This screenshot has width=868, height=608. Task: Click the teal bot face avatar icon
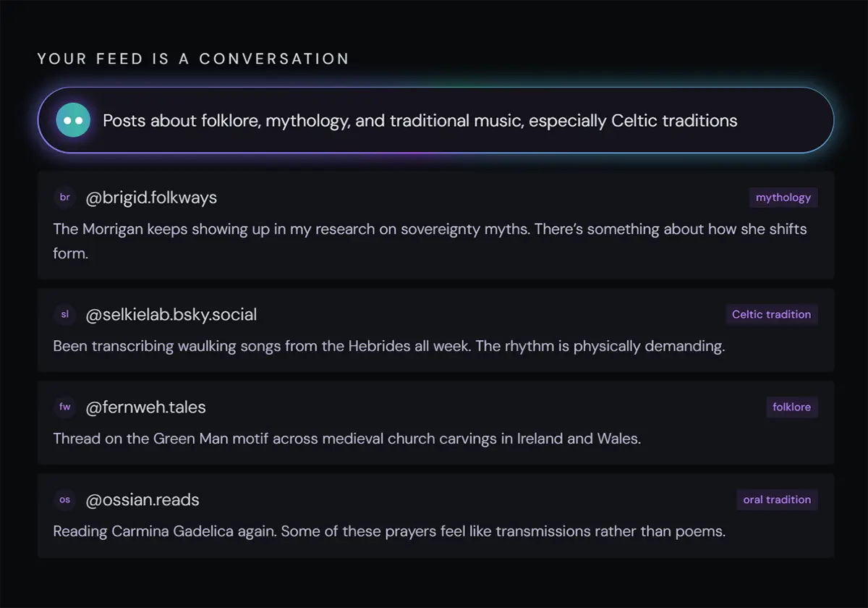(73, 120)
